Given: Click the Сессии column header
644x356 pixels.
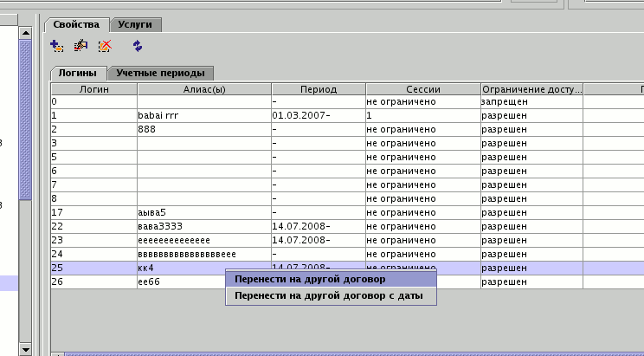Looking at the screenshot, I should tap(422, 89).
